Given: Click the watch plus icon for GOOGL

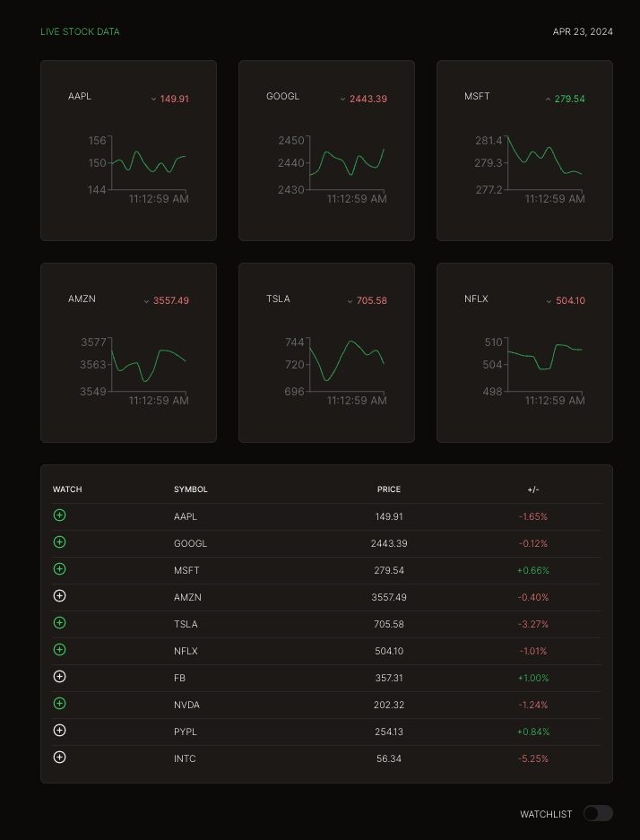Looking at the screenshot, I should 60,542.
